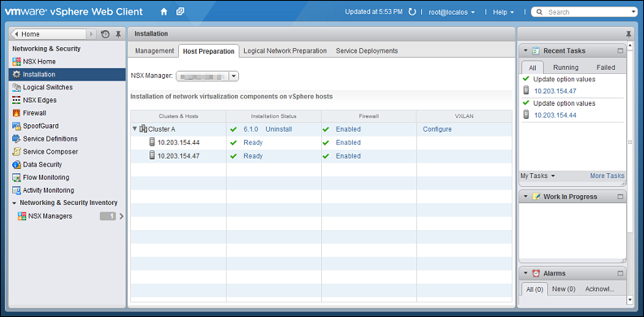Open the My Tasks filter dropdown
The width and height of the screenshot is (644, 317).
coord(537,176)
